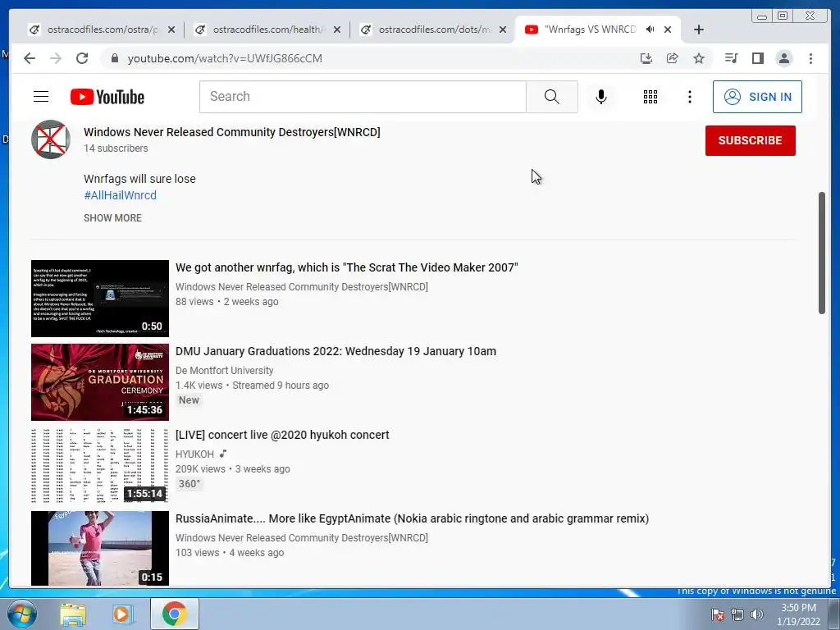840x630 pixels.
Task: Click the SIGN IN button
Action: click(757, 97)
